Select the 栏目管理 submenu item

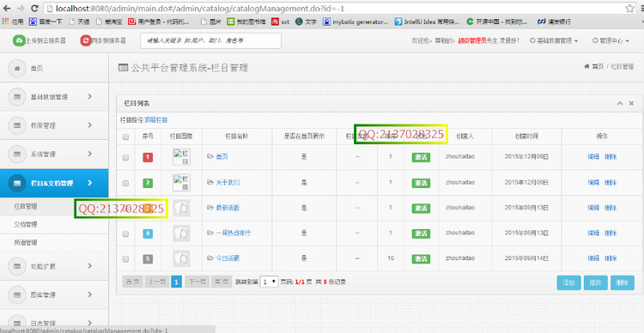pyautogui.click(x=26, y=207)
